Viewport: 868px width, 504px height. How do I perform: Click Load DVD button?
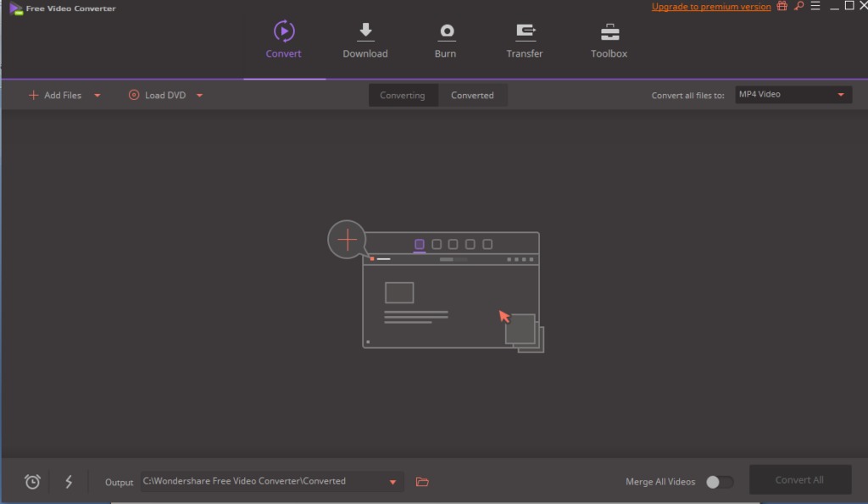pos(157,95)
